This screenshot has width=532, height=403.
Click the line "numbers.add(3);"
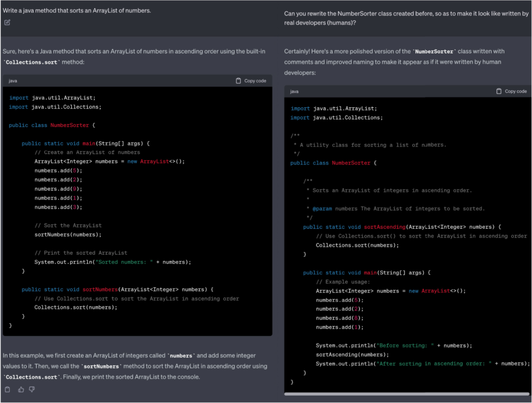(x=59, y=207)
